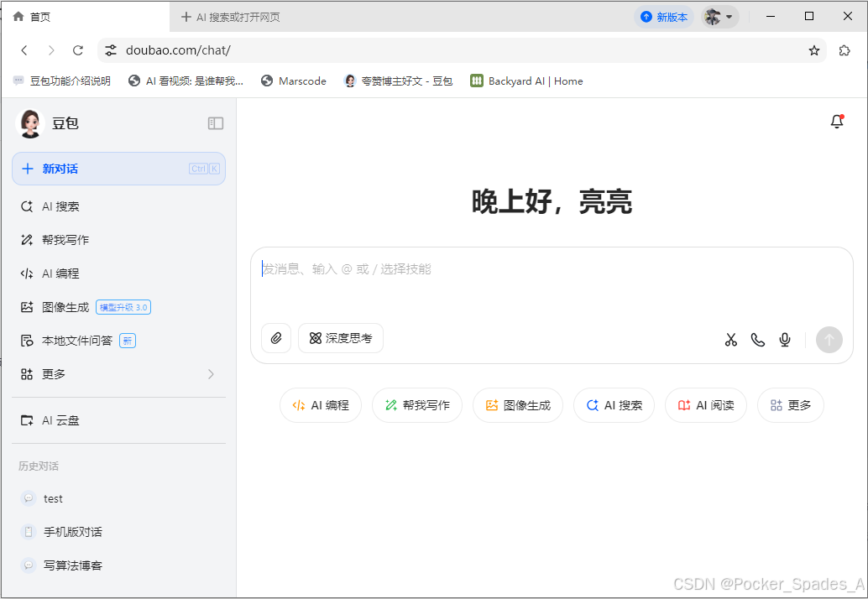Click the 图像生成 quick skill chip
Viewport: 868px width, 599px height.
(517, 405)
